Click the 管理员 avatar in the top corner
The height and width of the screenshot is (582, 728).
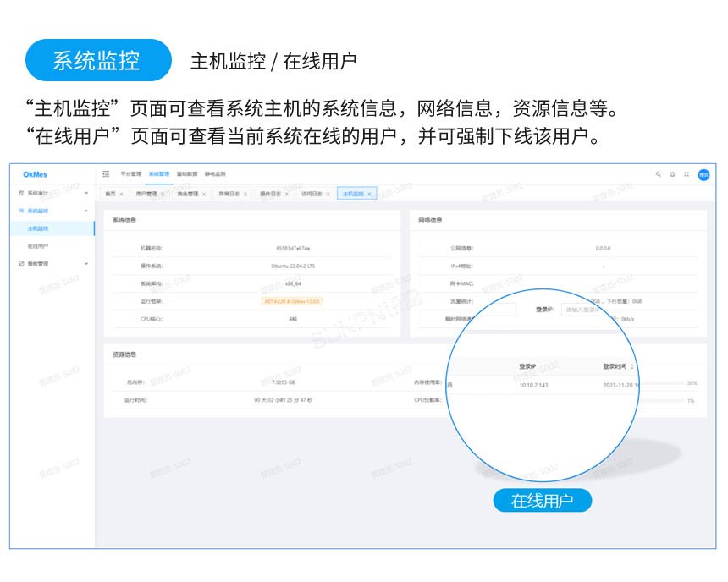[x=704, y=174]
